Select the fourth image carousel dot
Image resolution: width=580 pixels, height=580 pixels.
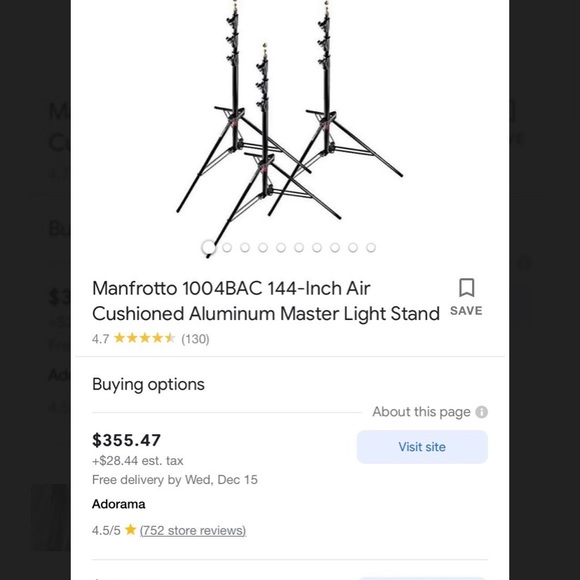pyautogui.click(x=263, y=247)
